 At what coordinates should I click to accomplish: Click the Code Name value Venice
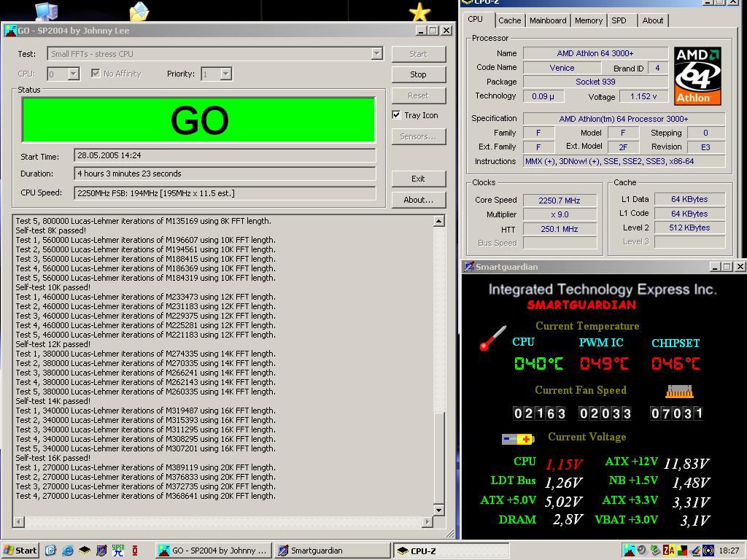(x=562, y=68)
